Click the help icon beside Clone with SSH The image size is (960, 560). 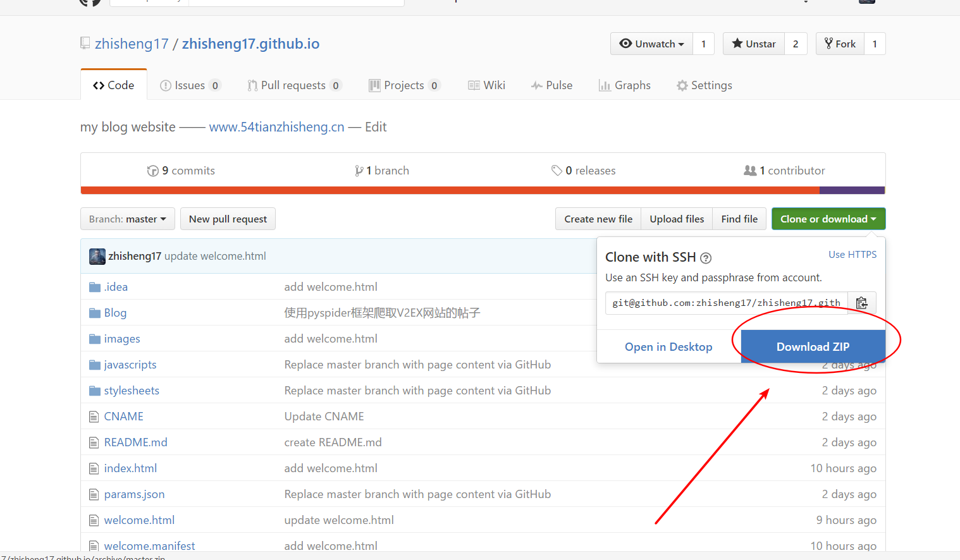point(706,258)
